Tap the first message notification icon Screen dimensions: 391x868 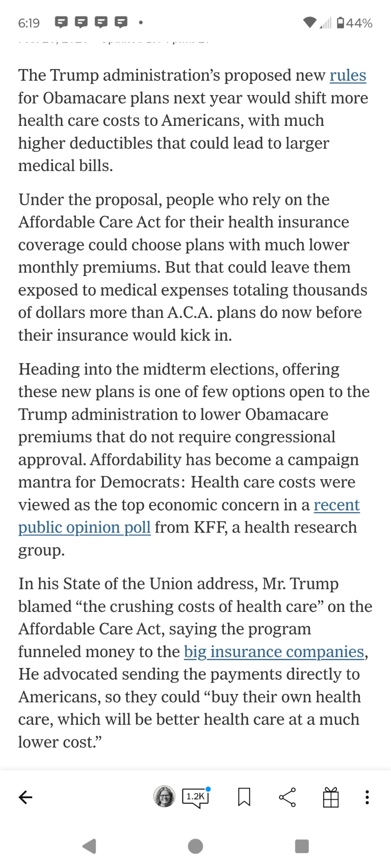coord(62,22)
